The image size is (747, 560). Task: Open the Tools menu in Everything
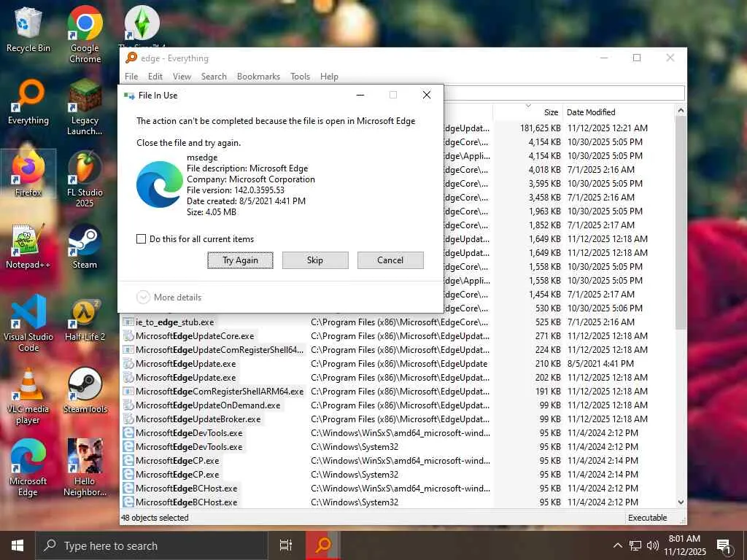[x=300, y=76]
